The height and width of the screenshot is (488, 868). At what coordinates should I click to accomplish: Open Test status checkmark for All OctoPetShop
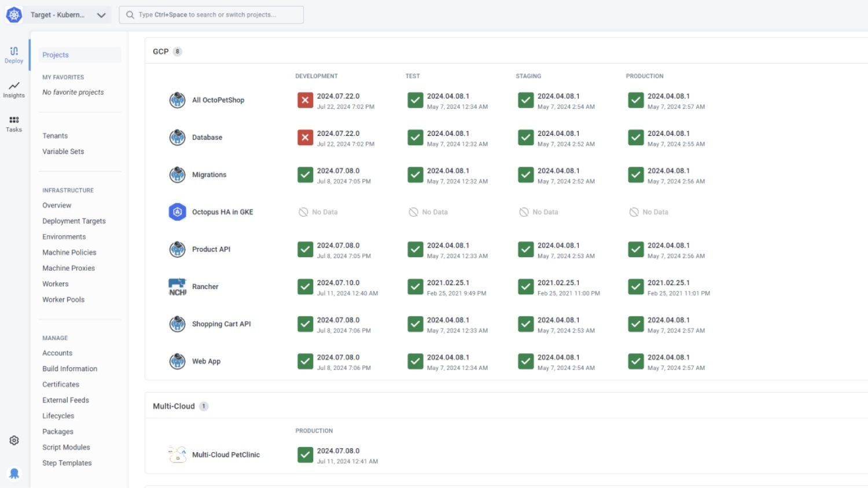[415, 100]
